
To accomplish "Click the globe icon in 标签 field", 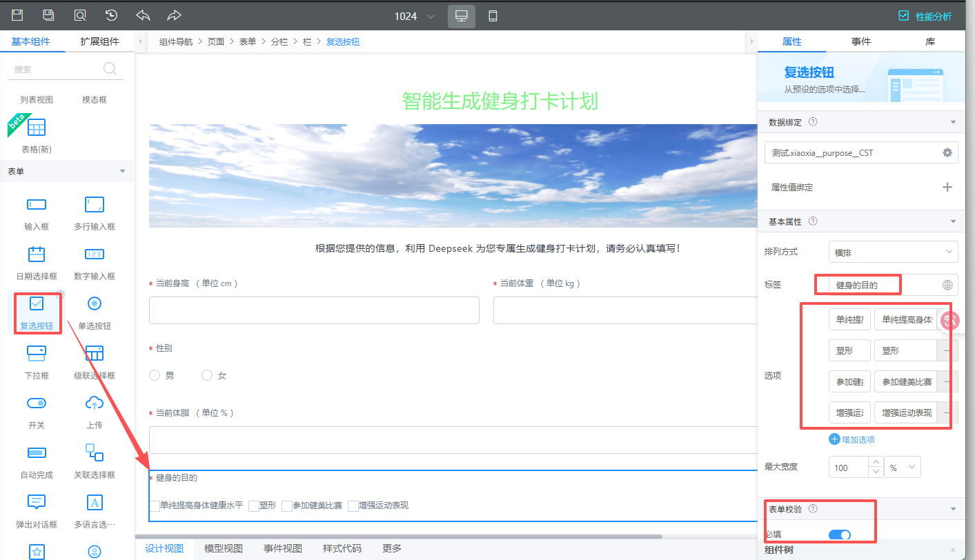I will click(947, 285).
